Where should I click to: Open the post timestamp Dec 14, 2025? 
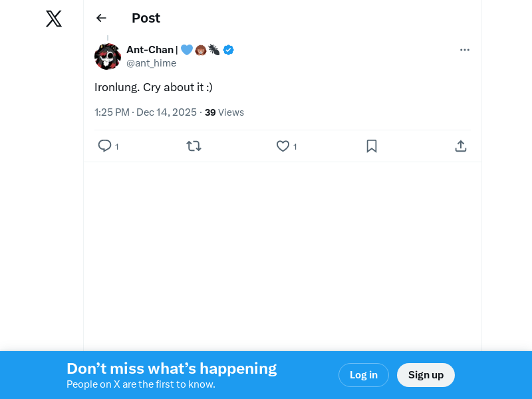click(x=146, y=112)
